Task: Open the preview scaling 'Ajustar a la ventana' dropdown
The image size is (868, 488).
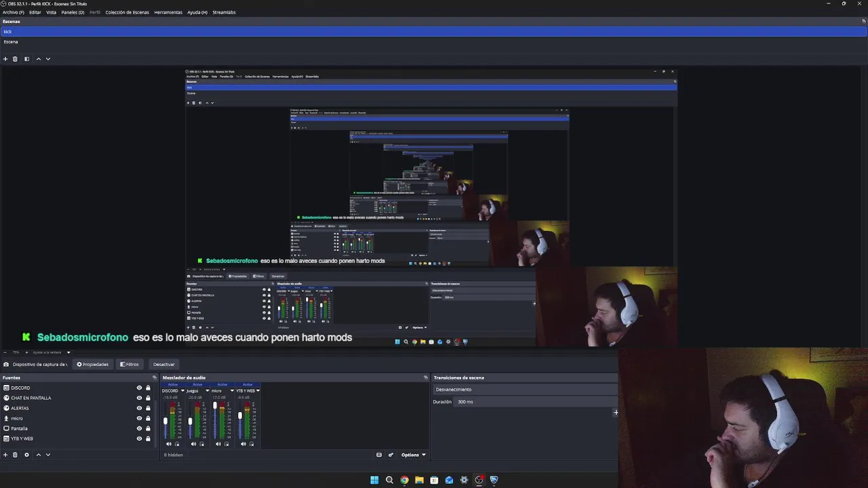Action: [52, 352]
